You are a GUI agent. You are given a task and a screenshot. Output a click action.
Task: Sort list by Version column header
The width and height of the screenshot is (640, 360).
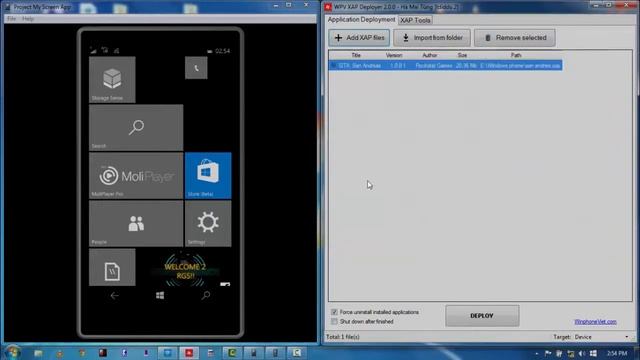[x=394, y=55]
